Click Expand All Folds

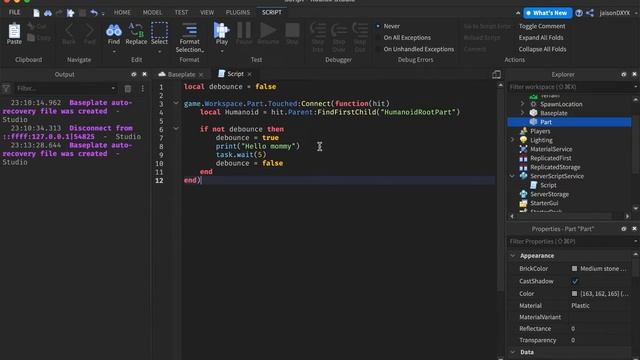coord(541,38)
